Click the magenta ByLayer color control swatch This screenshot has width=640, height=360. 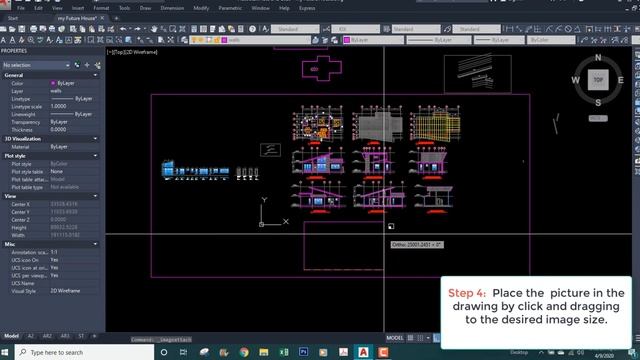tap(347, 40)
